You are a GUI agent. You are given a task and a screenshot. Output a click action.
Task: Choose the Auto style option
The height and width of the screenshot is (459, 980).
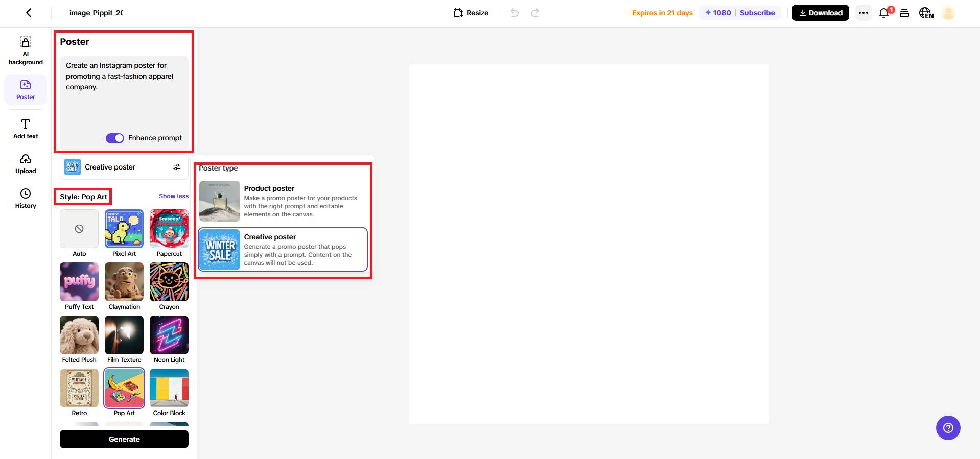point(79,229)
